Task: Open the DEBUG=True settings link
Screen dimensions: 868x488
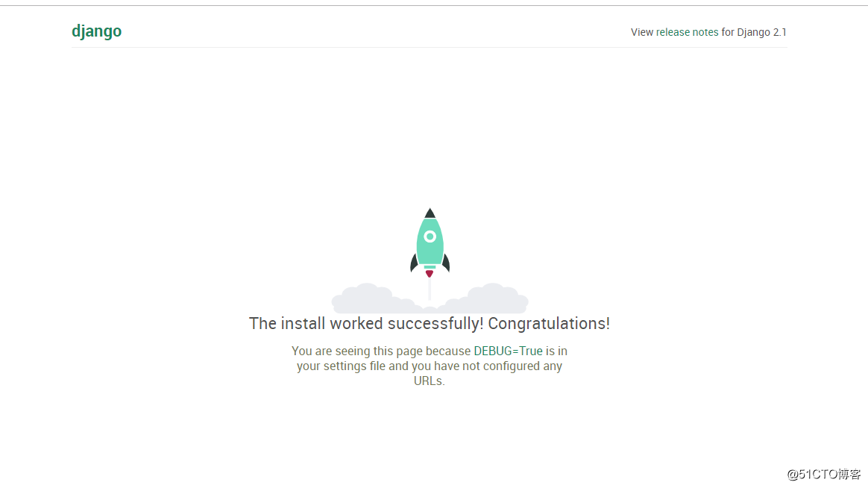Action: [508, 351]
